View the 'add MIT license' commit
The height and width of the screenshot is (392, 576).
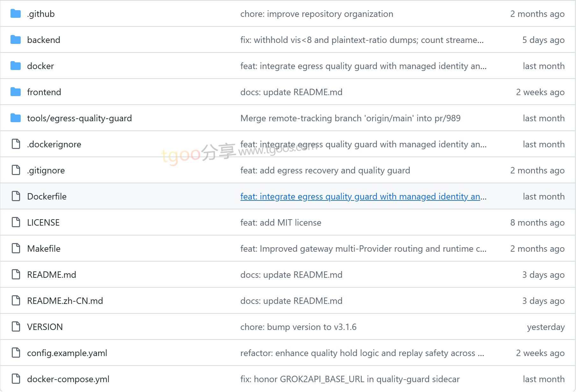click(281, 222)
